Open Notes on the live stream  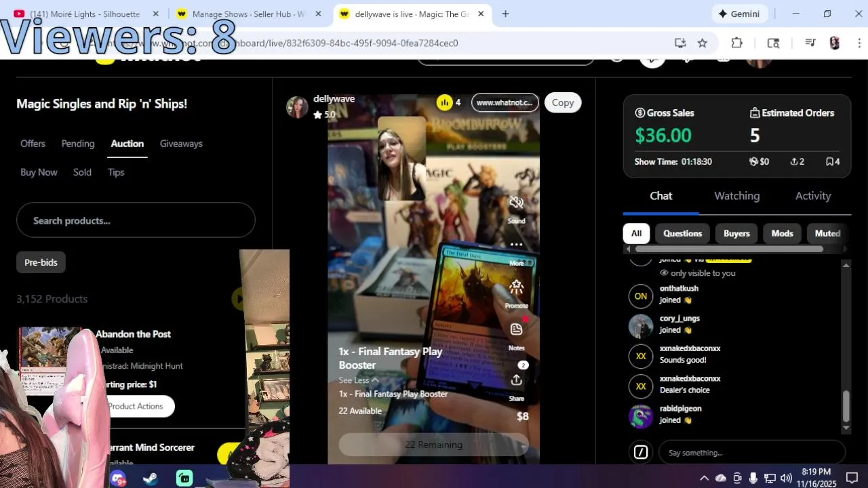coord(516,329)
